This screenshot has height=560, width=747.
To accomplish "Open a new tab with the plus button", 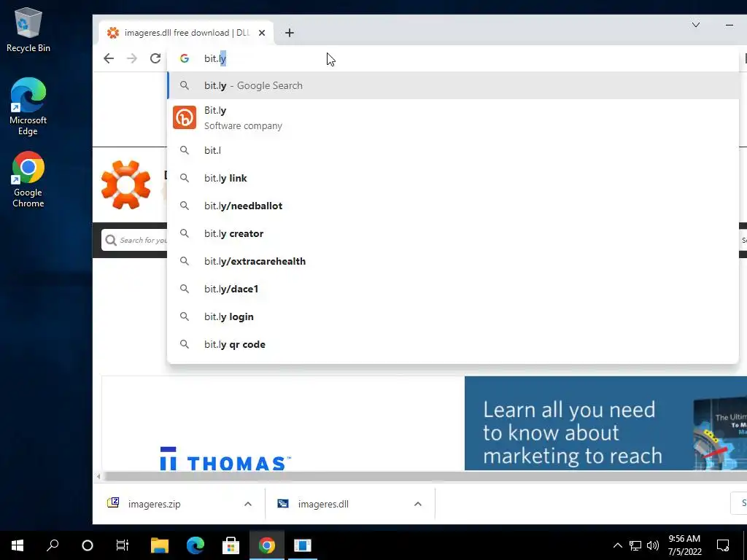I will click(x=289, y=33).
